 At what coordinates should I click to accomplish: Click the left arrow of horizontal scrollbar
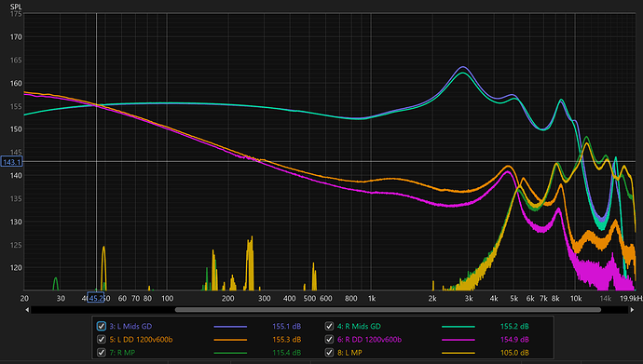[x=27, y=310]
